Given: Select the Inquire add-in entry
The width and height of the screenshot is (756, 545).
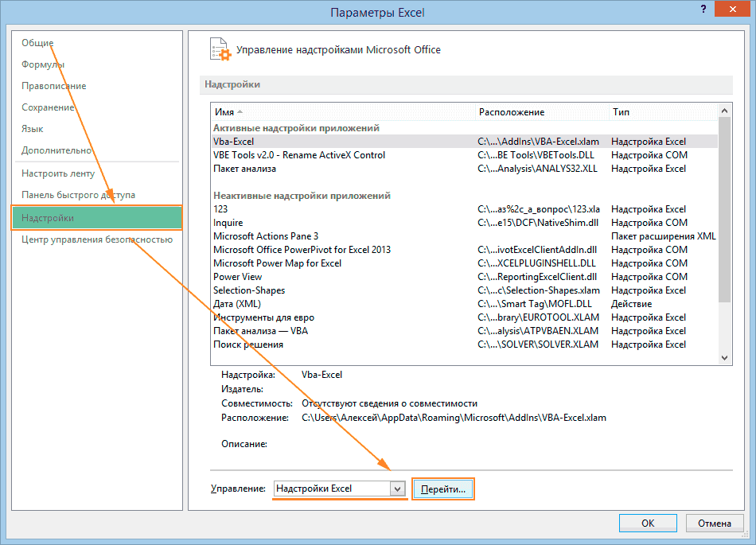Looking at the screenshot, I should 228,223.
